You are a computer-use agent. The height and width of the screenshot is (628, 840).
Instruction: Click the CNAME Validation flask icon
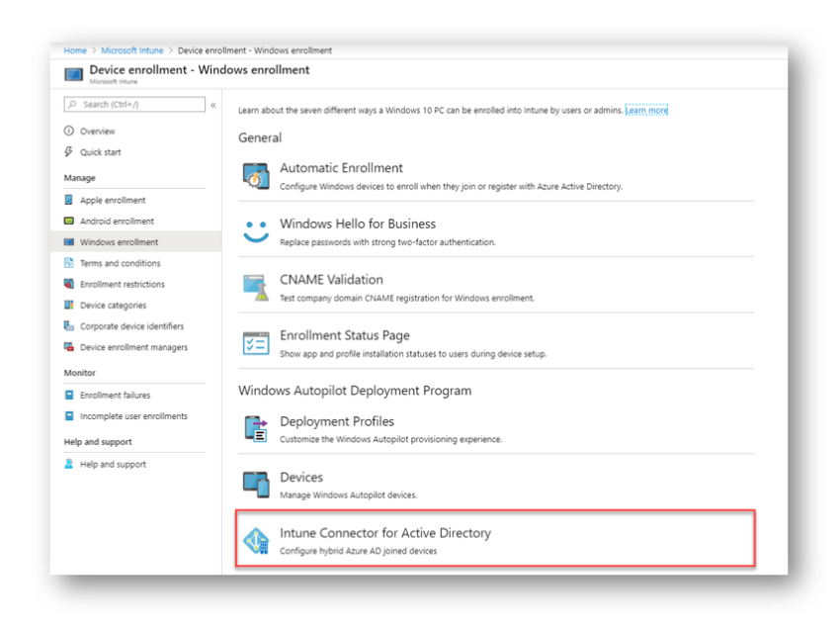click(256, 288)
